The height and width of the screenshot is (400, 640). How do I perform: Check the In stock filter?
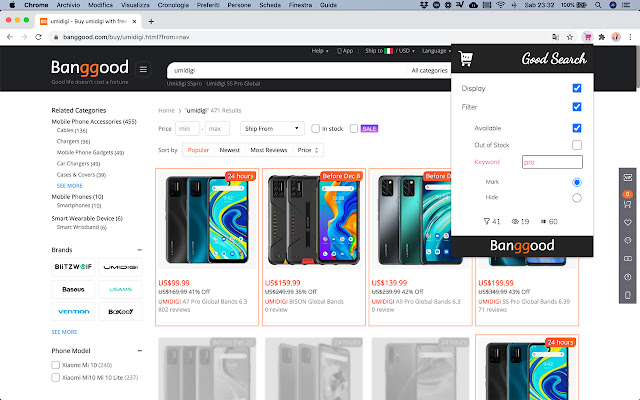pyautogui.click(x=316, y=129)
